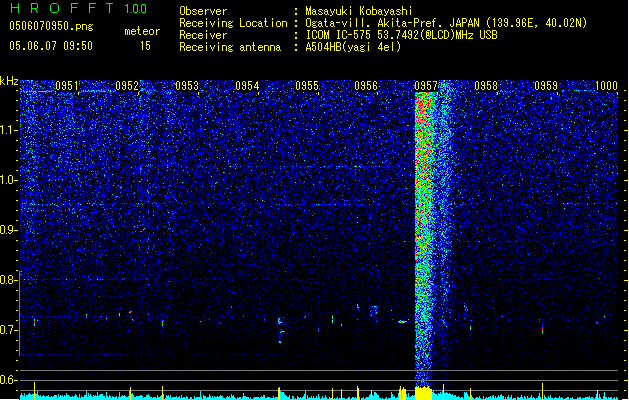Select the file name 0506070950.png
This screenshot has width=629, height=400.
click(51, 26)
